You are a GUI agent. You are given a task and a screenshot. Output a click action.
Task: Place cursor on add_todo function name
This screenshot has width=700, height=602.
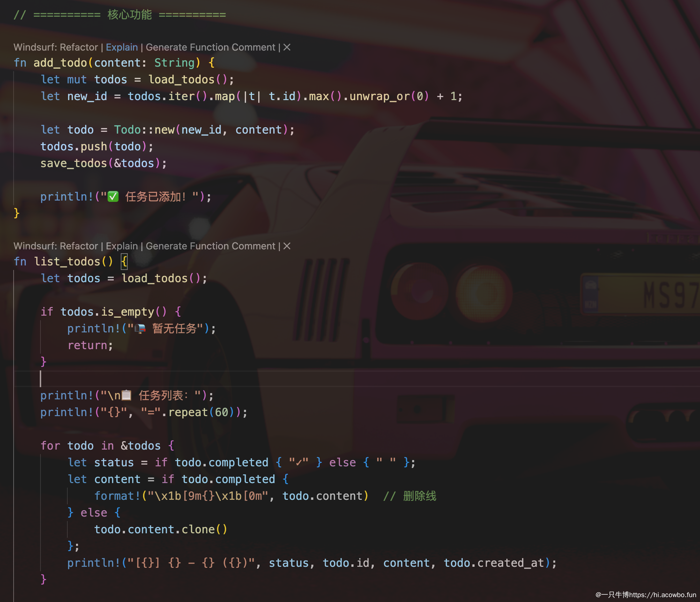coord(60,63)
